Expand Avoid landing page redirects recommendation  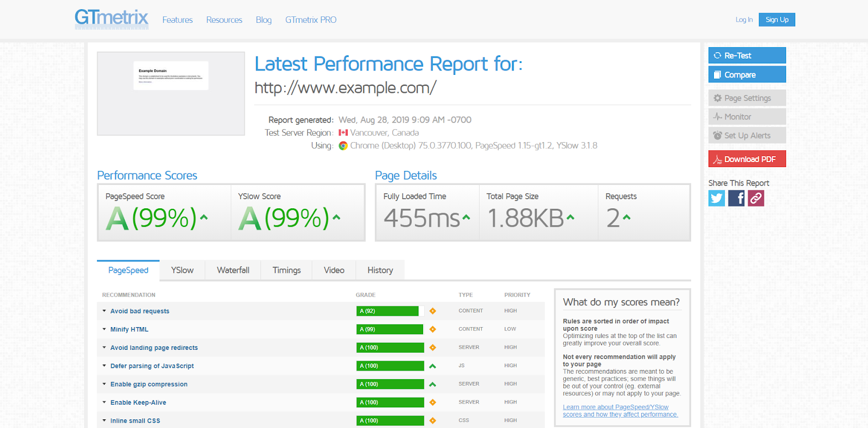click(104, 348)
